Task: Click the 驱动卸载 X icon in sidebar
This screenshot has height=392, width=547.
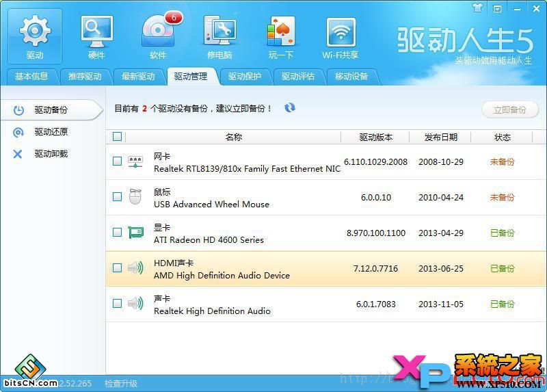Action: (x=18, y=154)
